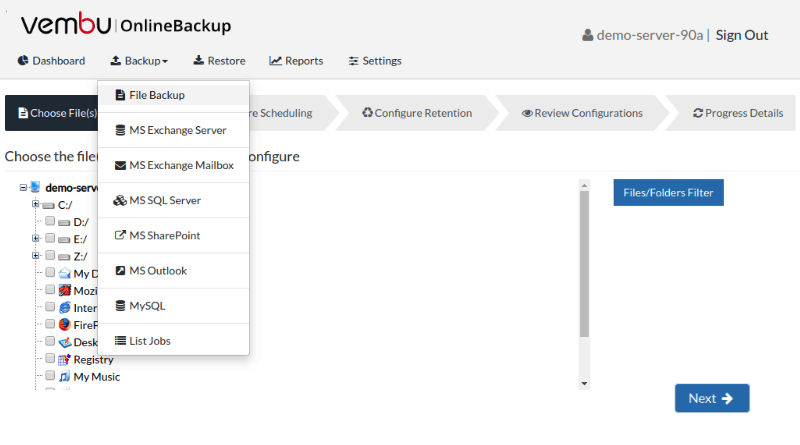Image resolution: width=800 pixels, height=445 pixels.
Task: Select File Backup from the dropdown
Action: pyautogui.click(x=173, y=95)
